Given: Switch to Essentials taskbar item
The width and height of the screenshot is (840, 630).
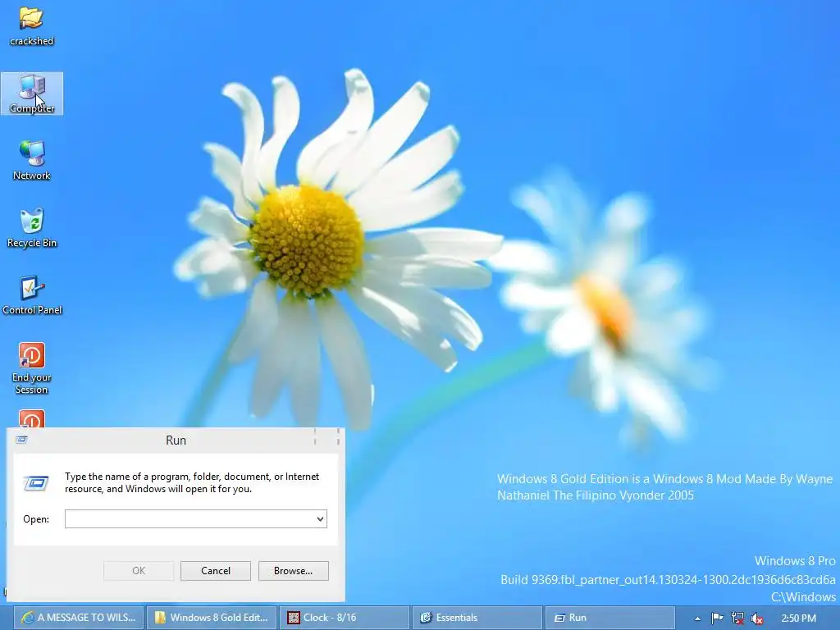Looking at the screenshot, I should pyautogui.click(x=477, y=618).
